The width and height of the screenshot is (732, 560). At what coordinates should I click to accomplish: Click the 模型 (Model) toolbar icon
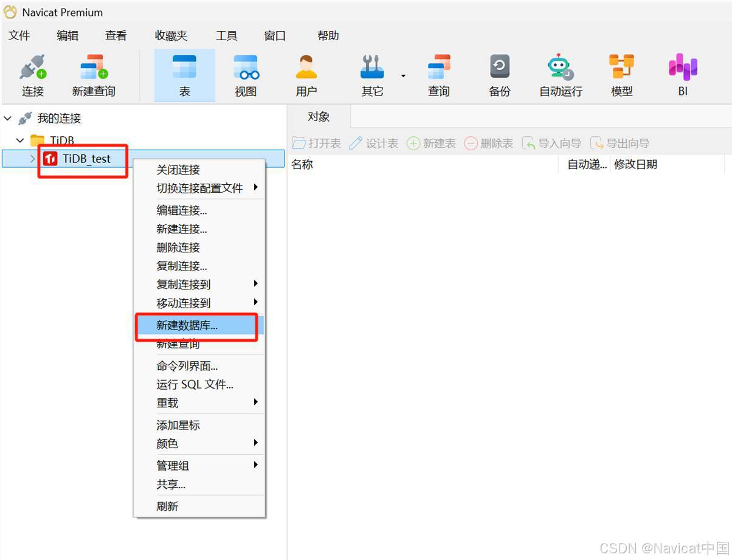tap(621, 67)
